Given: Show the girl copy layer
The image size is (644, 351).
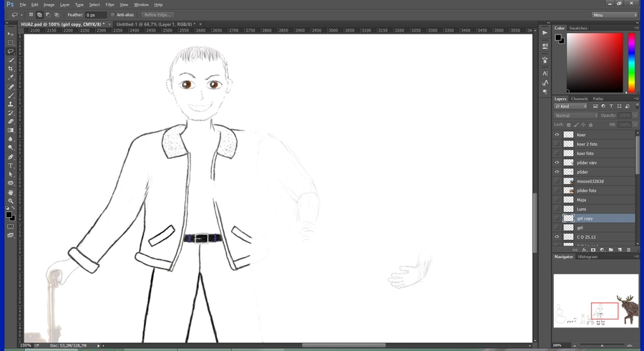Looking at the screenshot, I should (557, 218).
